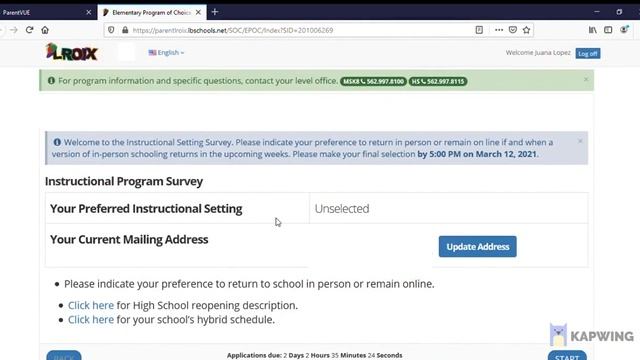Click the BACK button at bottom left
The height and width of the screenshot is (360, 640).
point(64,356)
